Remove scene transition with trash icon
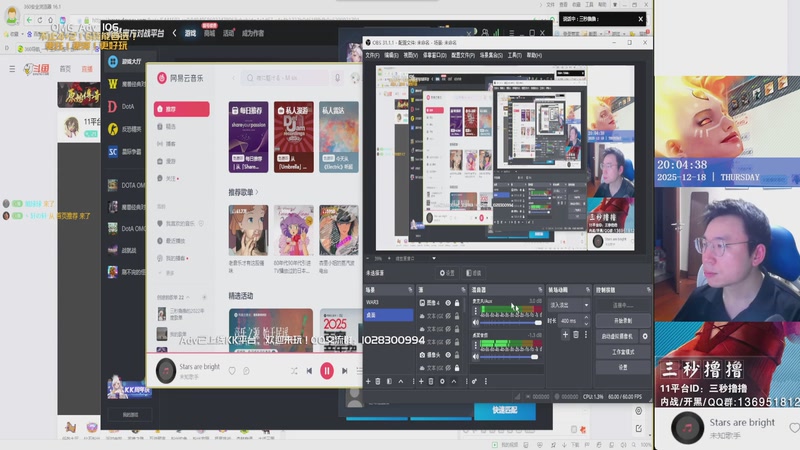 [x=576, y=335]
